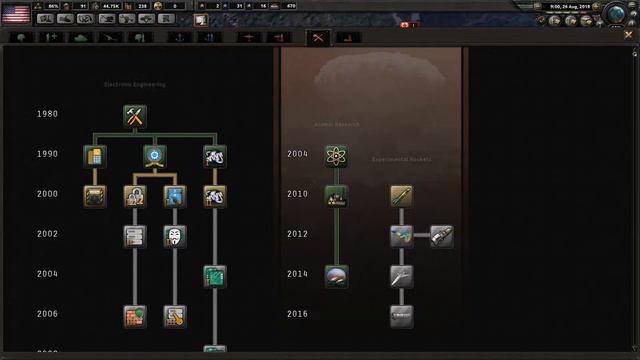Pick the 2012 branch technology on the far right

click(x=442, y=236)
